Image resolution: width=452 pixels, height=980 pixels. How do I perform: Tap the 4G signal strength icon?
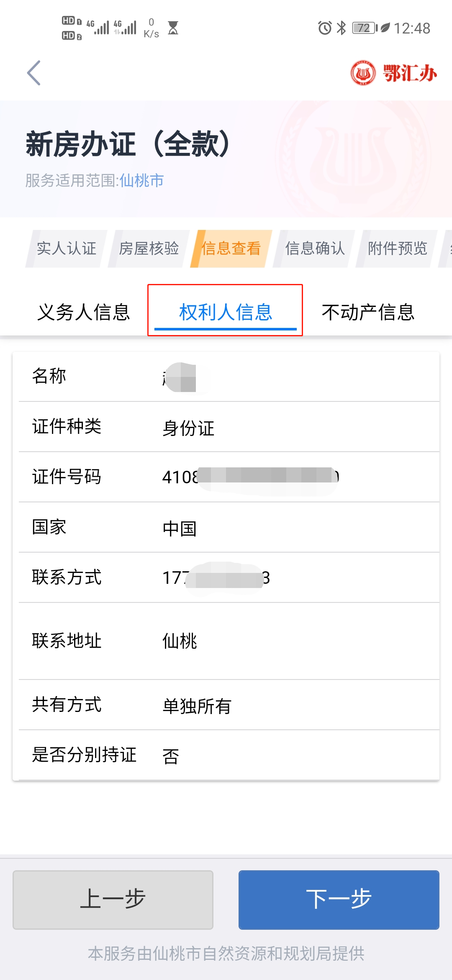(98, 28)
